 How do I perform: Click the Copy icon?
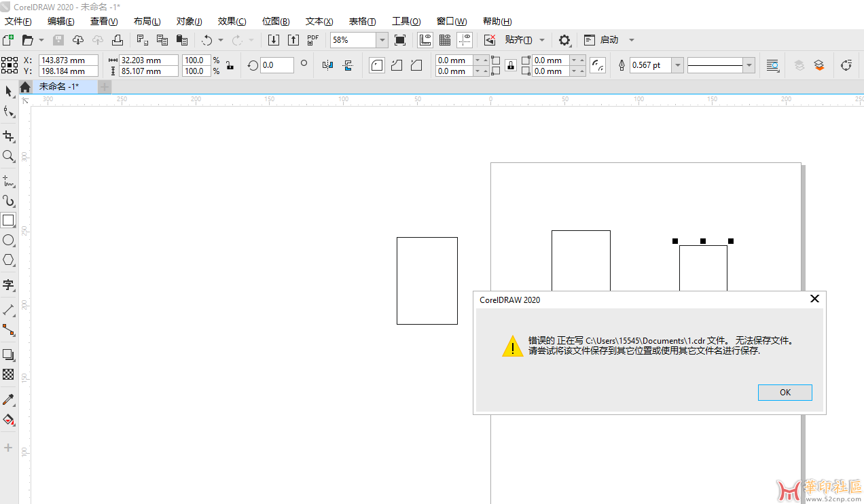click(162, 40)
